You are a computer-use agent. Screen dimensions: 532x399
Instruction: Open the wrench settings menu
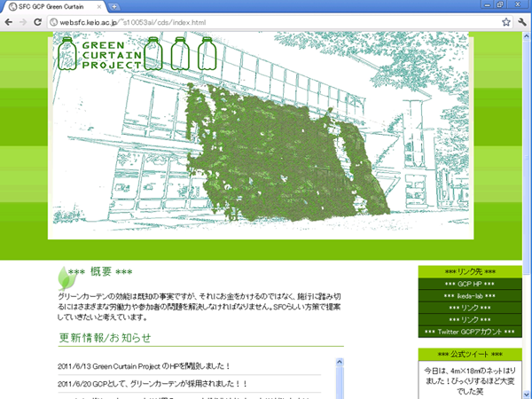coord(522,22)
